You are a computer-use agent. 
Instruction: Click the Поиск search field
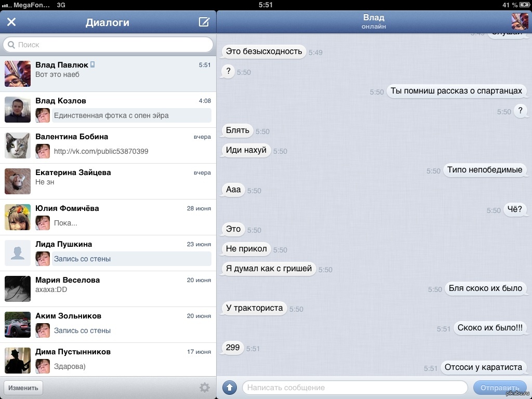pyautogui.click(x=112, y=45)
